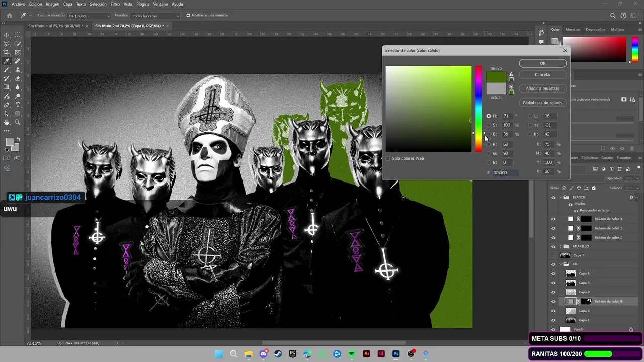Click the actual gray color swatch
The width and height of the screenshot is (644, 362).
point(496,88)
